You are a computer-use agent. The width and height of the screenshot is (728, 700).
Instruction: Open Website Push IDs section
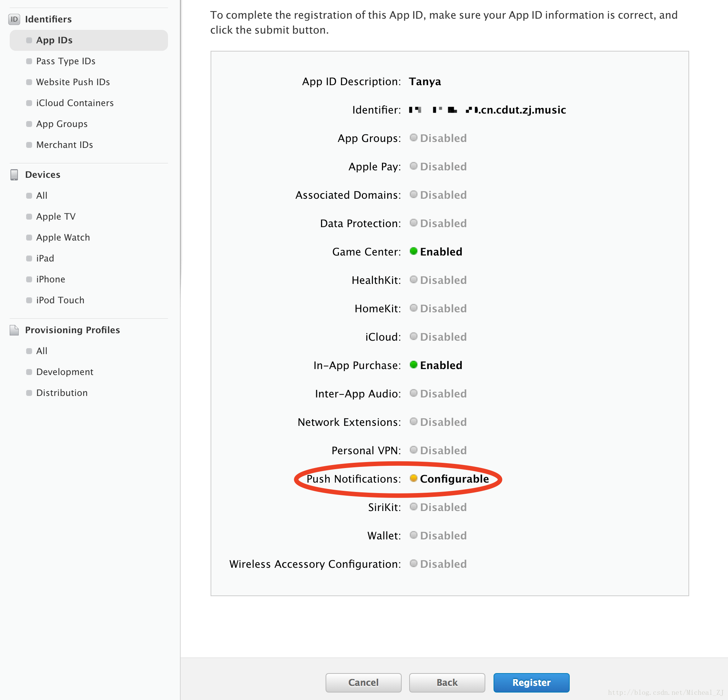point(74,81)
